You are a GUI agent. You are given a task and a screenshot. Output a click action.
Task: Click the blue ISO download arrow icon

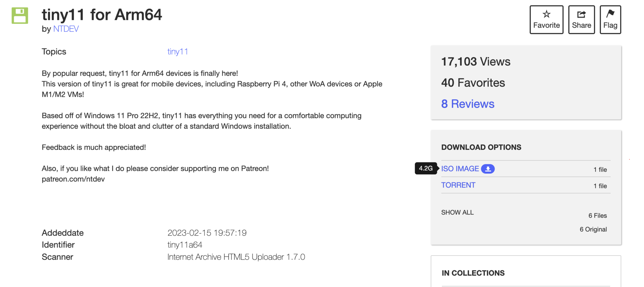pyautogui.click(x=488, y=169)
